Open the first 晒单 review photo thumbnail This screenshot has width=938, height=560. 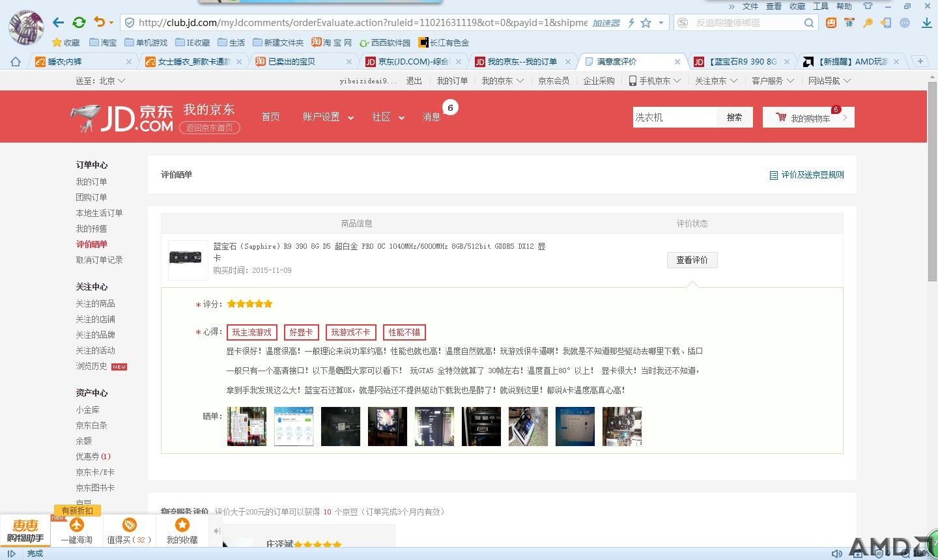point(247,427)
